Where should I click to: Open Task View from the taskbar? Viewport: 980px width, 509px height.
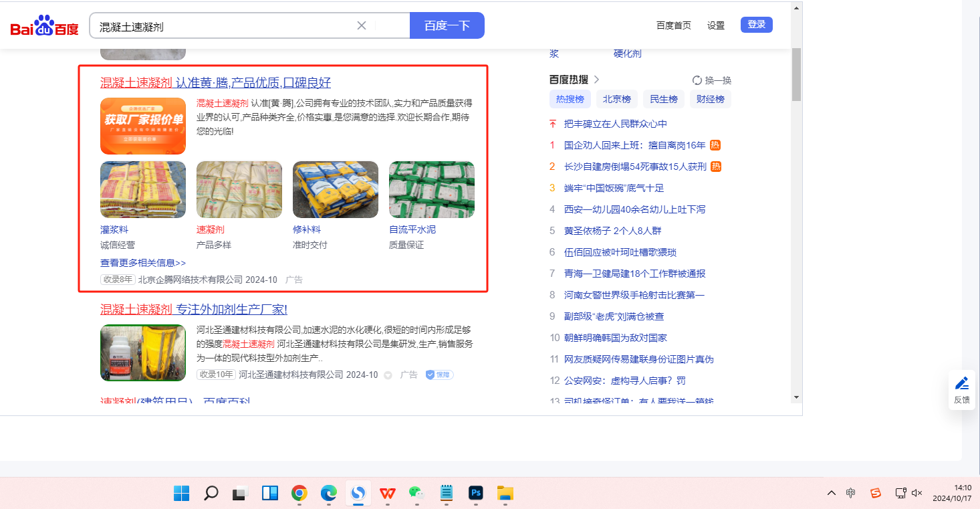pos(240,494)
